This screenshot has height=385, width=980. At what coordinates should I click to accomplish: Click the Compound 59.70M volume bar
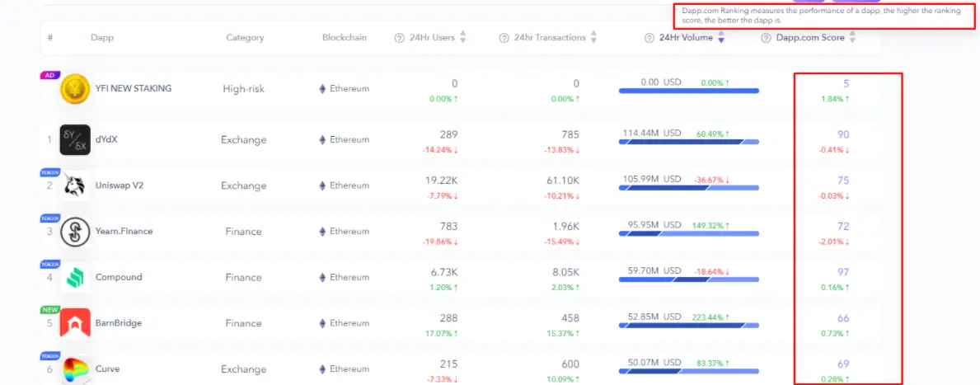(689, 279)
